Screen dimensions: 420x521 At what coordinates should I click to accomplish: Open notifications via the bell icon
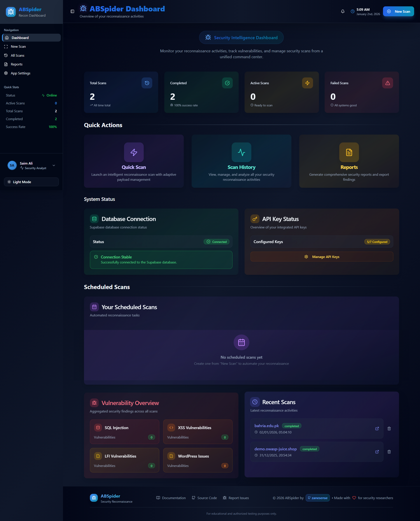pyautogui.click(x=343, y=11)
